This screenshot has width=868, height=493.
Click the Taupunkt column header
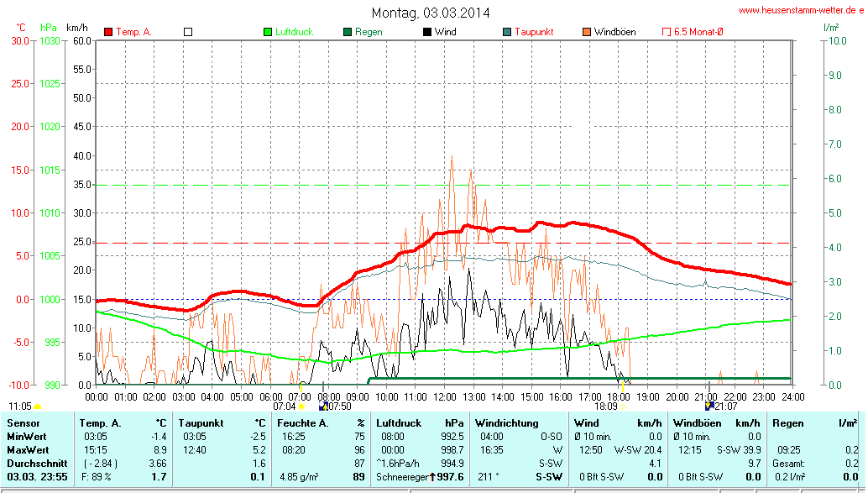(201, 423)
